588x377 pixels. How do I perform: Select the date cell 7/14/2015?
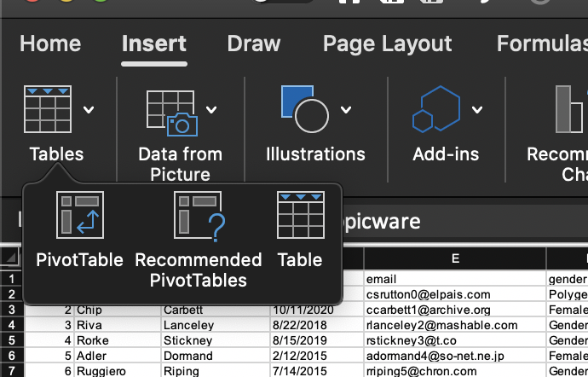(317, 371)
